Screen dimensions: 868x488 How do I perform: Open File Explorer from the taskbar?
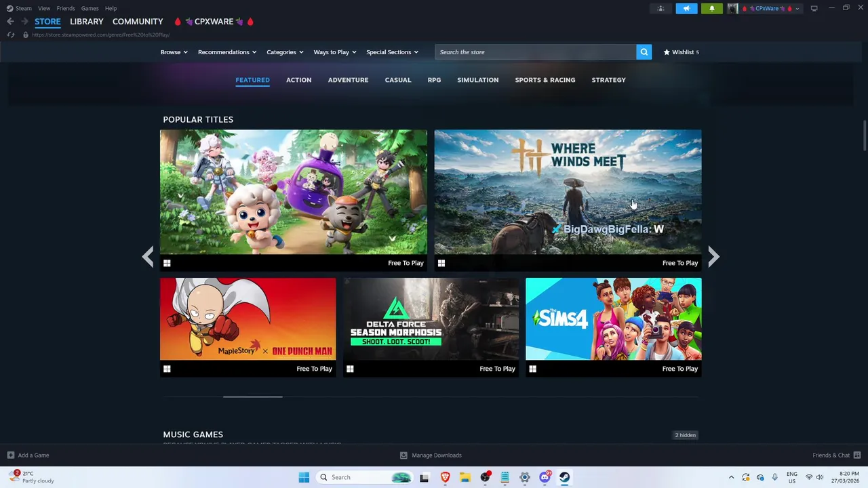pos(465,477)
